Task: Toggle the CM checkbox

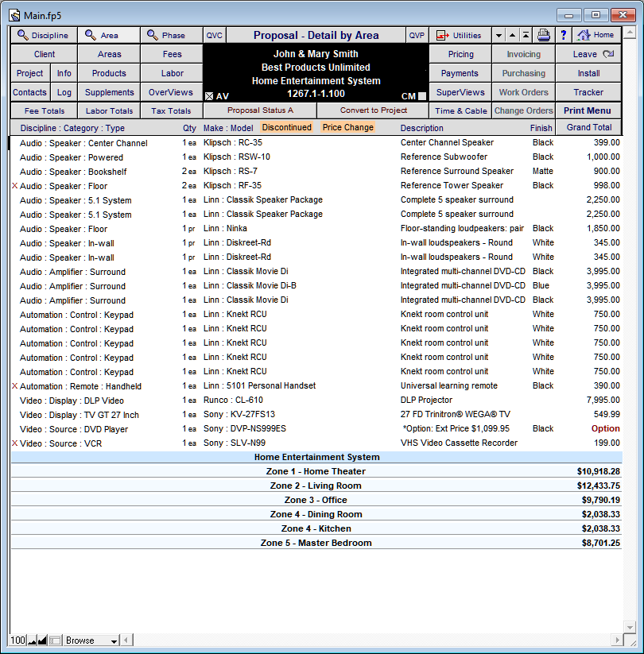Action: pyautogui.click(x=422, y=96)
